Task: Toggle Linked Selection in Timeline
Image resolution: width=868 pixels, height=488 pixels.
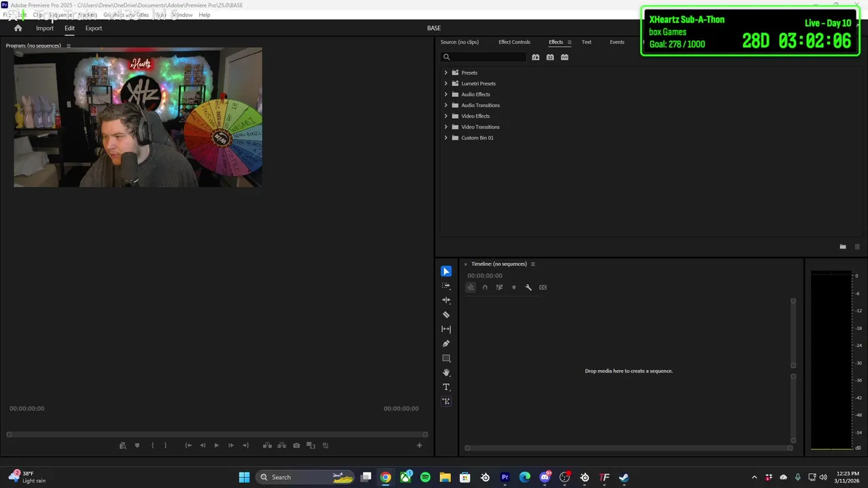Action: [499, 287]
